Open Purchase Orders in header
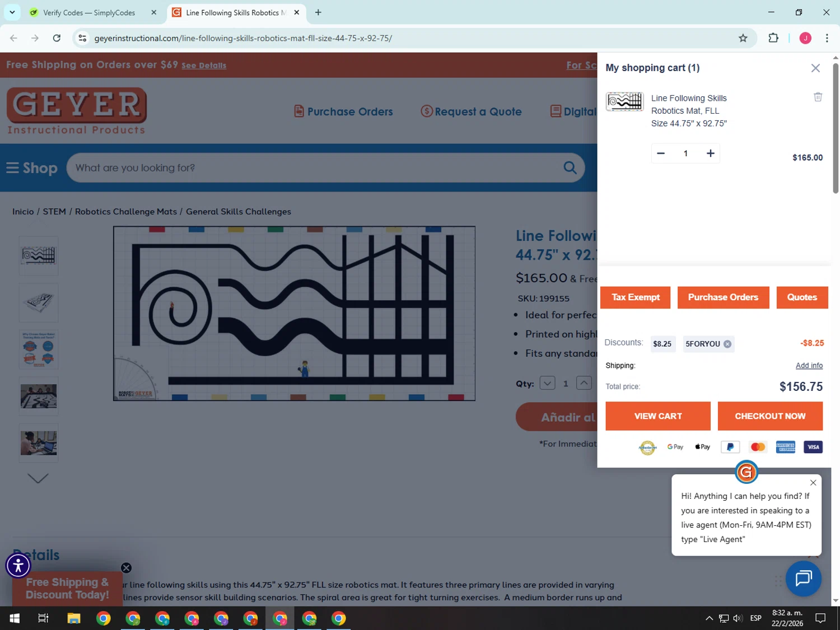This screenshot has width=840, height=630. pyautogui.click(x=343, y=111)
